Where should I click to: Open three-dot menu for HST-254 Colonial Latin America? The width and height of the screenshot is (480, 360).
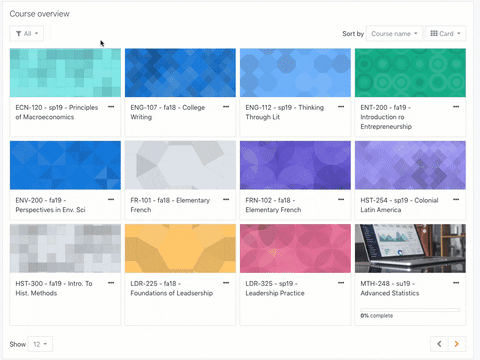(x=456, y=199)
